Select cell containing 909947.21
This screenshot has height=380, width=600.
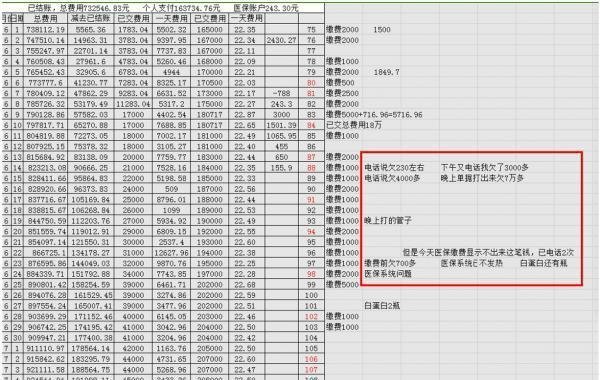(46, 338)
